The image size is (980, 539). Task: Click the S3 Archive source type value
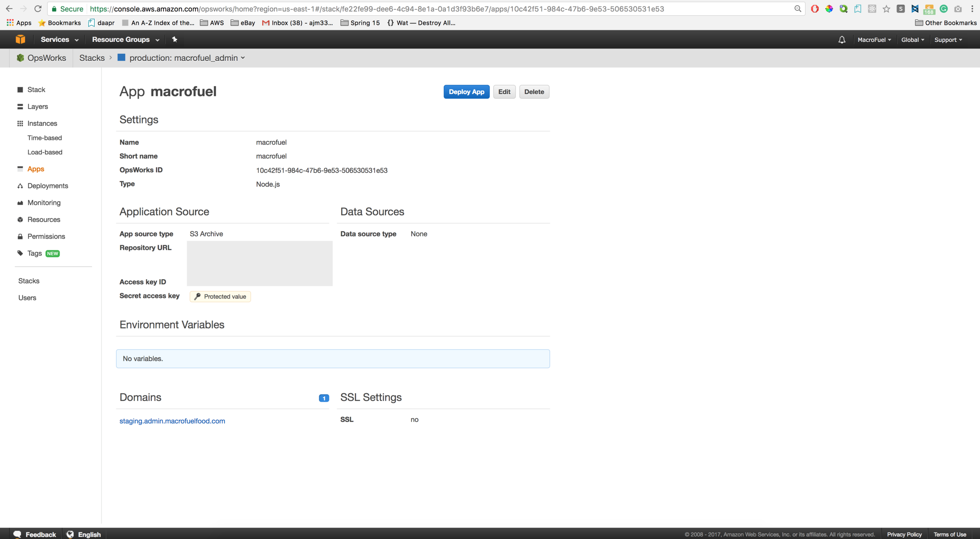tap(206, 234)
